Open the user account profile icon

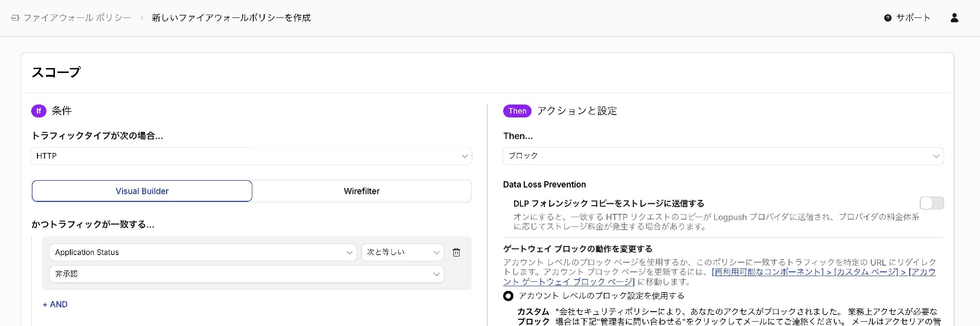954,18
